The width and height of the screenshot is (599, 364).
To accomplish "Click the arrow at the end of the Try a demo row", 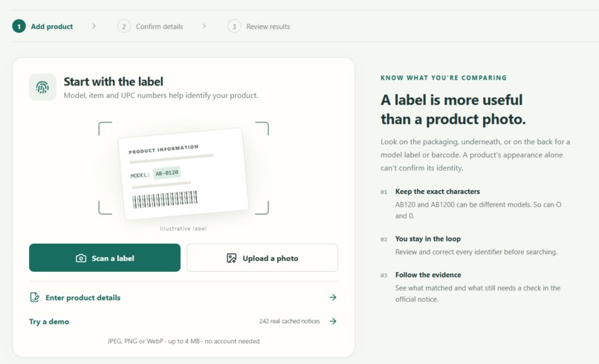I will point(333,321).
